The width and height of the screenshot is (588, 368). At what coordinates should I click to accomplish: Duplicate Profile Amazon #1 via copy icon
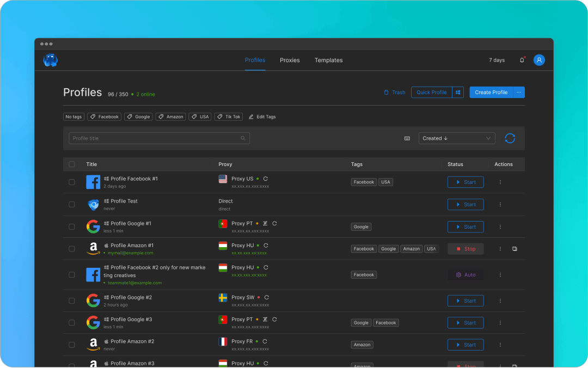[514, 248]
